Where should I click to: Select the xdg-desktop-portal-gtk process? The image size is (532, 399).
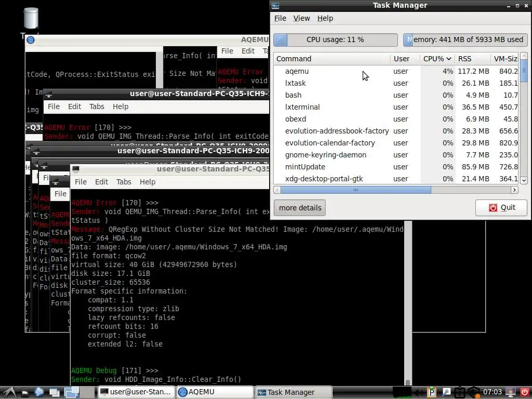[x=396, y=179]
